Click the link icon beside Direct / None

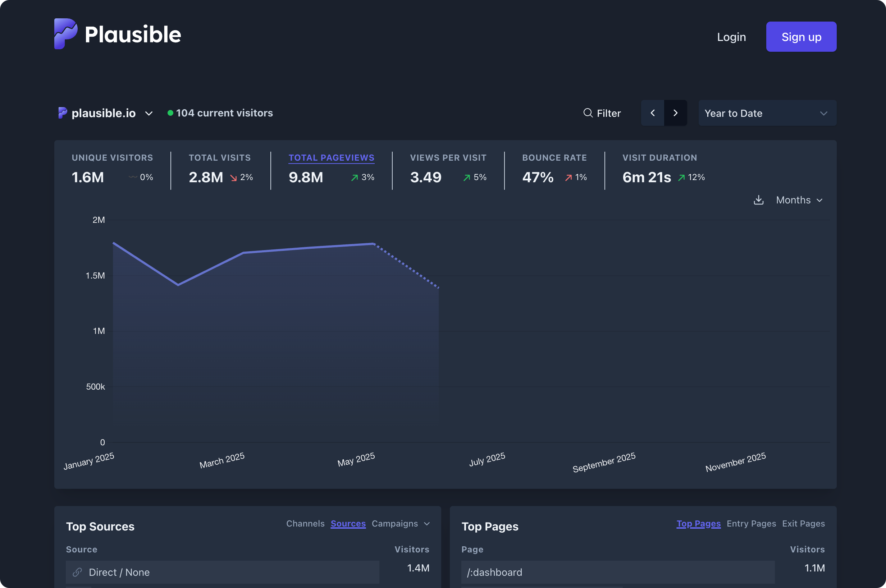point(78,572)
